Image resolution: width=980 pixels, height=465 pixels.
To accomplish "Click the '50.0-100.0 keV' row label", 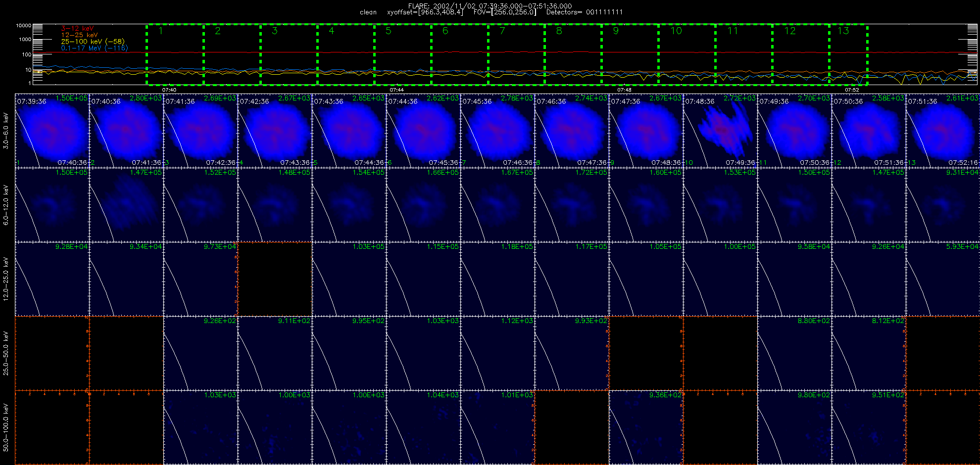I will (6, 427).
